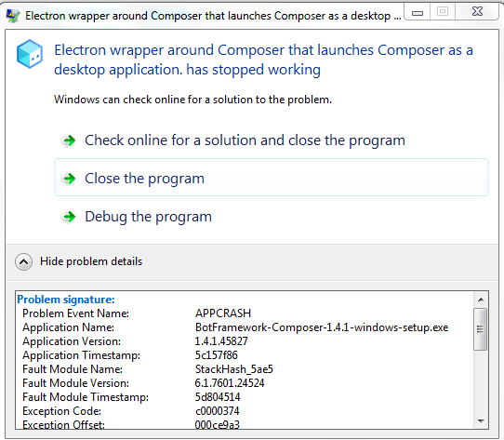Image resolution: width=504 pixels, height=440 pixels.
Task: Choose Debug the program
Action: [272, 217]
